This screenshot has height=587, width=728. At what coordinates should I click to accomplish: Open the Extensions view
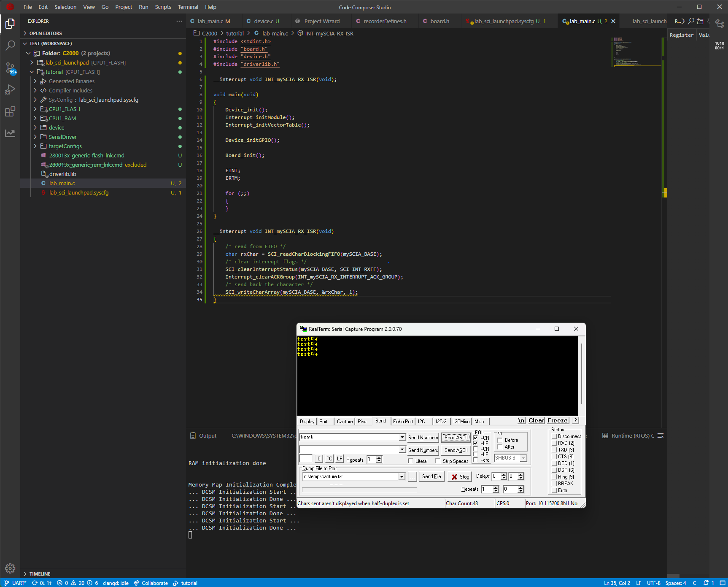pos(10,111)
